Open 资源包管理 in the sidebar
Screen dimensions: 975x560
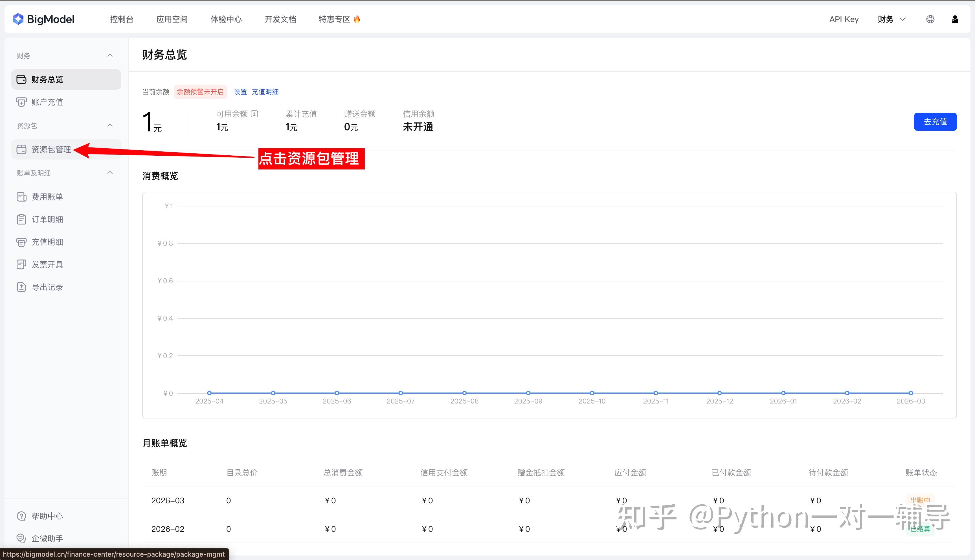click(x=51, y=149)
